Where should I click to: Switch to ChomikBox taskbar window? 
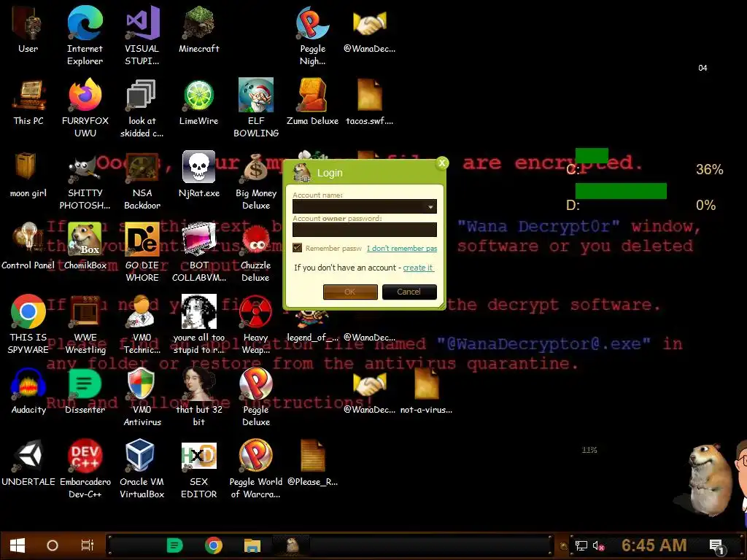(291, 545)
